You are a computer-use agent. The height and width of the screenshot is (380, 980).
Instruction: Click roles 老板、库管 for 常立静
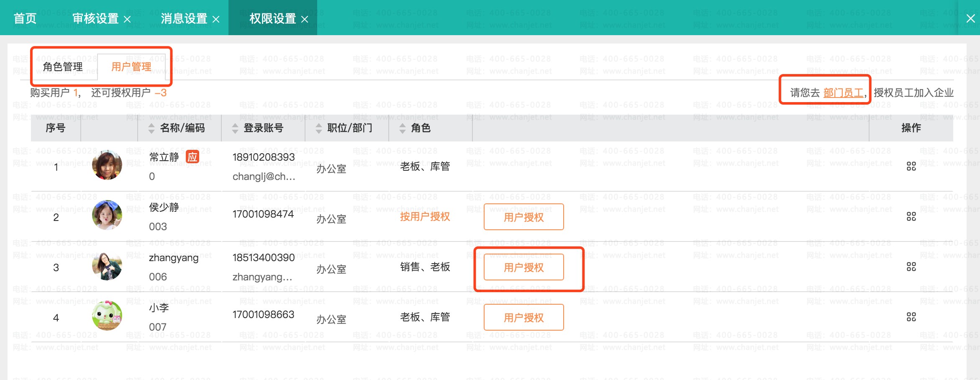coord(425,166)
